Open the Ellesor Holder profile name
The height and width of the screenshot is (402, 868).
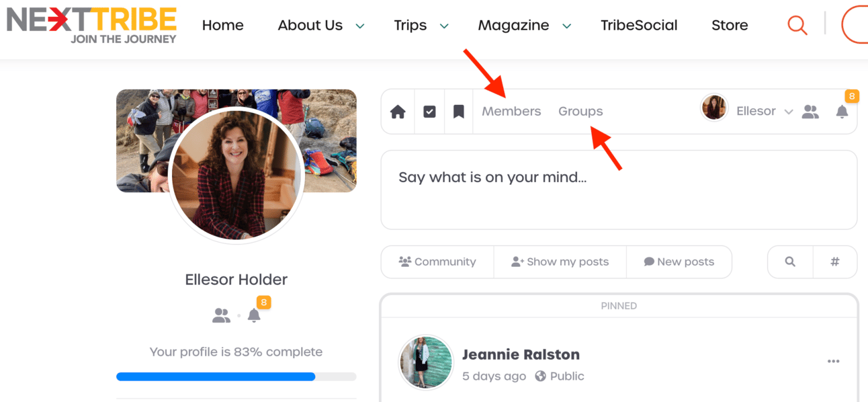coord(236,279)
